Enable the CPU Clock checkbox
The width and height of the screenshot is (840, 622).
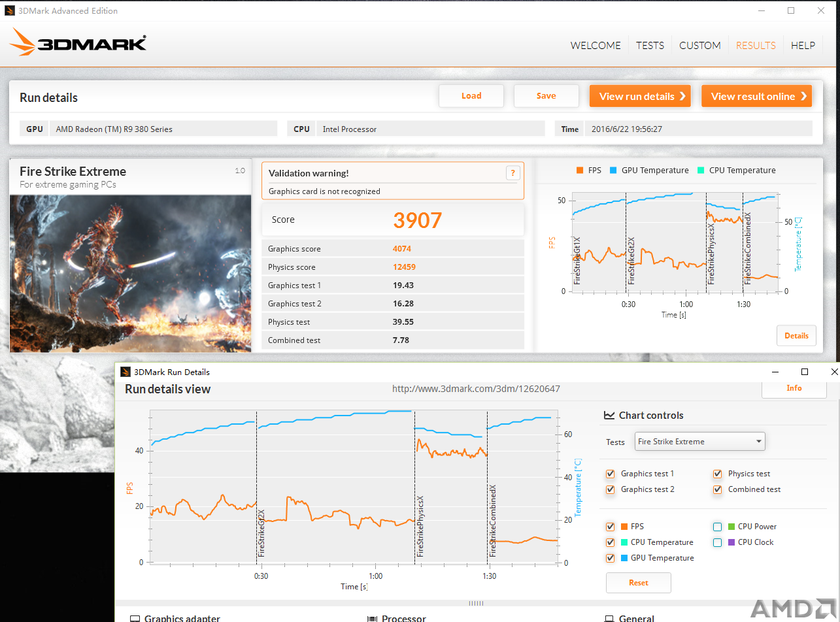point(717,542)
